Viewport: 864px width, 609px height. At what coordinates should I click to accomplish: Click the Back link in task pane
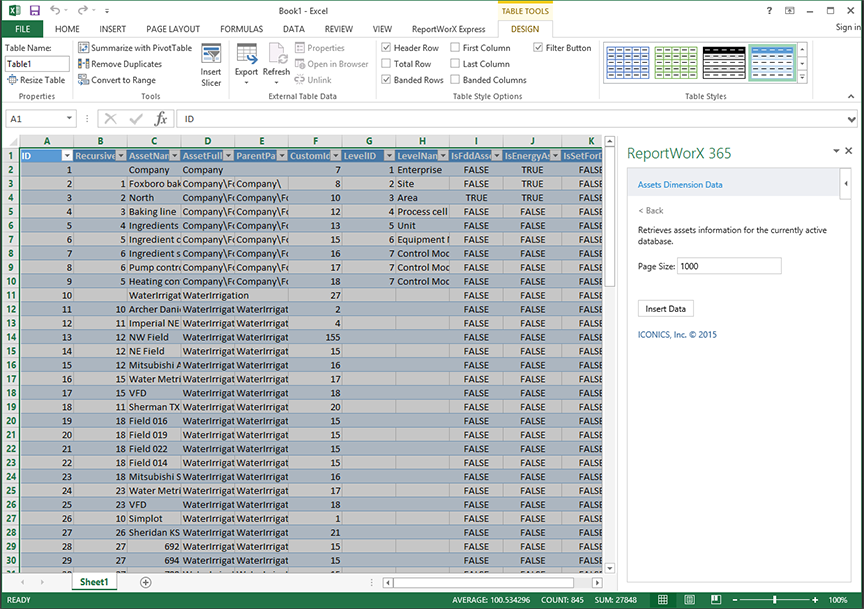pos(651,211)
